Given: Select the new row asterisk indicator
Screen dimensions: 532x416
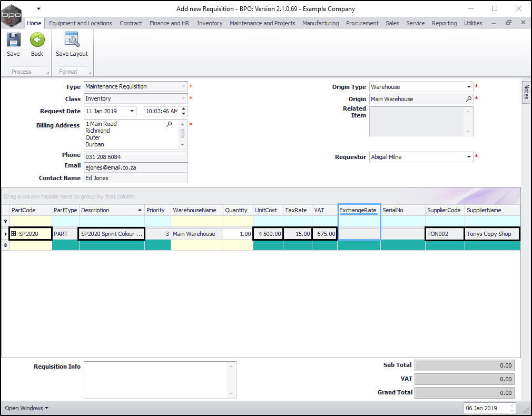Looking at the screenshot, I should coord(5,245).
